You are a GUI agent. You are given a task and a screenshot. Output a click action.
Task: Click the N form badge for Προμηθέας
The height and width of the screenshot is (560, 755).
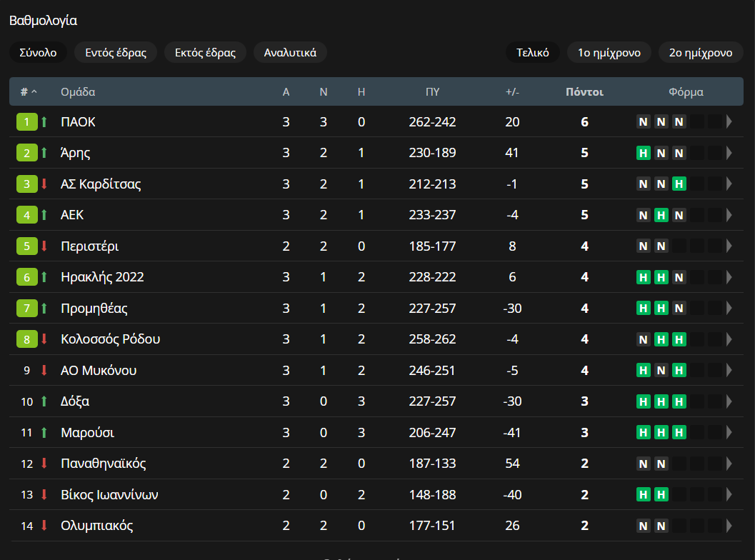click(x=679, y=308)
